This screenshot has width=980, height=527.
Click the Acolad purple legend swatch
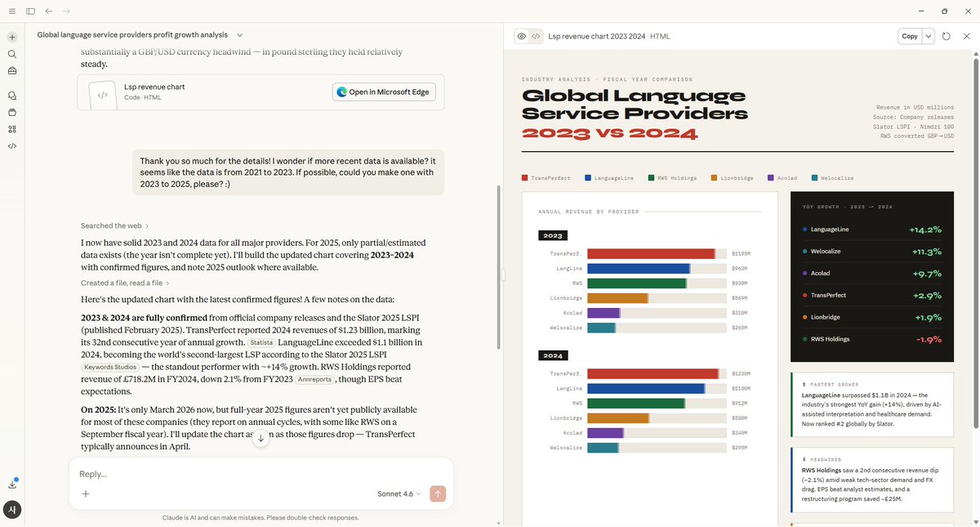click(x=771, y=177)
